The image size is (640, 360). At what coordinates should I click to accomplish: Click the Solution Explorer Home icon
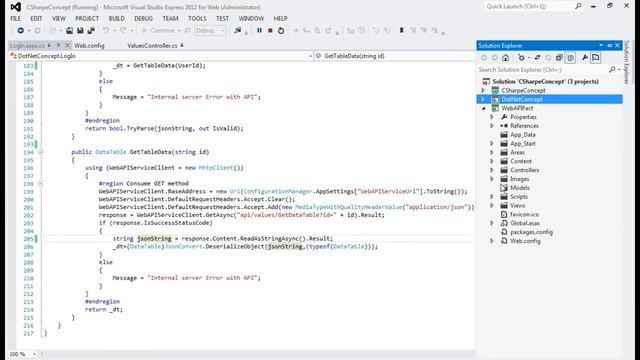coord(505,58)
